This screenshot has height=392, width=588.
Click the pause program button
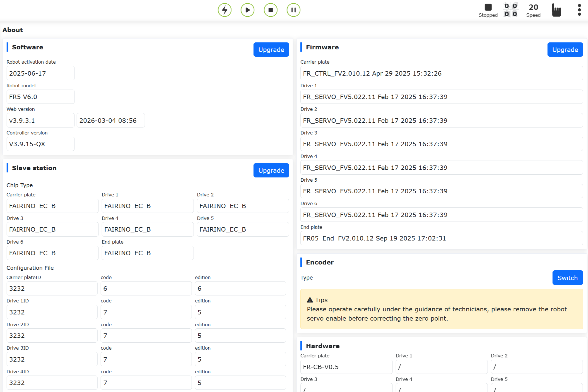click(x=293, y=10)
